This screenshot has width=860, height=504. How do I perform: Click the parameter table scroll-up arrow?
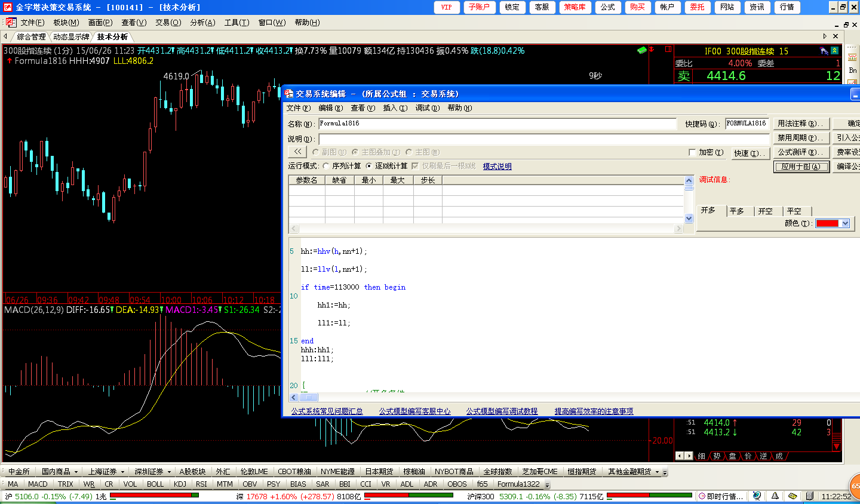[x=689, y=180]
